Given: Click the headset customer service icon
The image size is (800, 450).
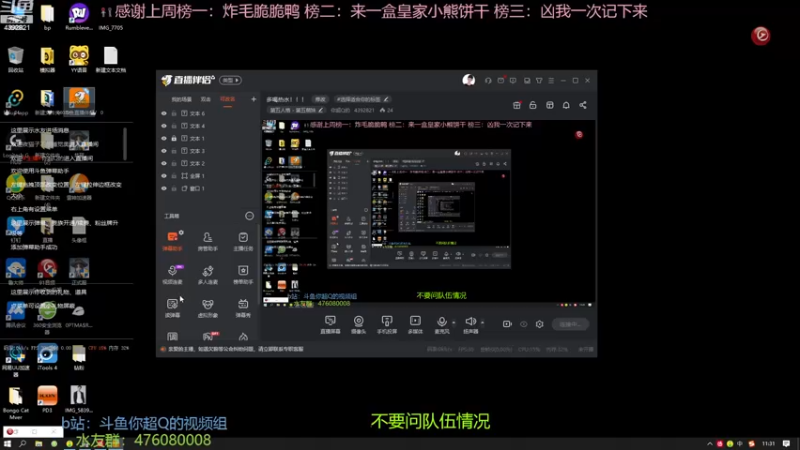Looking at the screenshot, I should coord(488,81).
